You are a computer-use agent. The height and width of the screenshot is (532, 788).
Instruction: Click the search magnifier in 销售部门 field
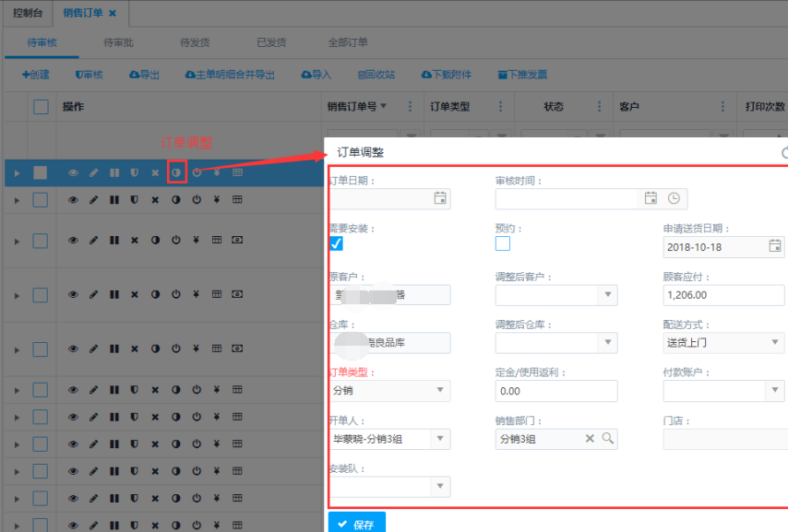pos(608,439)
